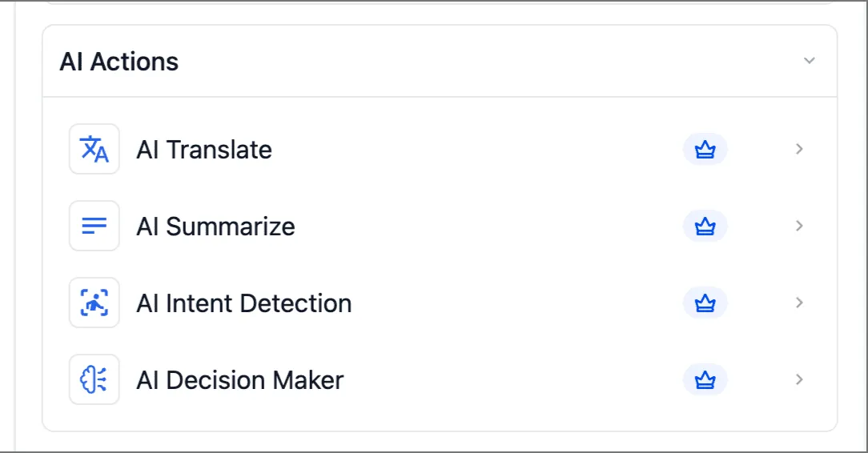Image resolution: width=868 pixels, height=453 pixels.
Task: Click the AI Intent Detection scan icon
Action: 94,303
